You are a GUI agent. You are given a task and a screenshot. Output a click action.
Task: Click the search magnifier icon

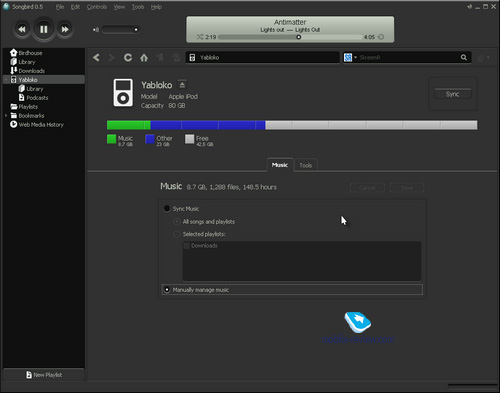pos(464,57)
